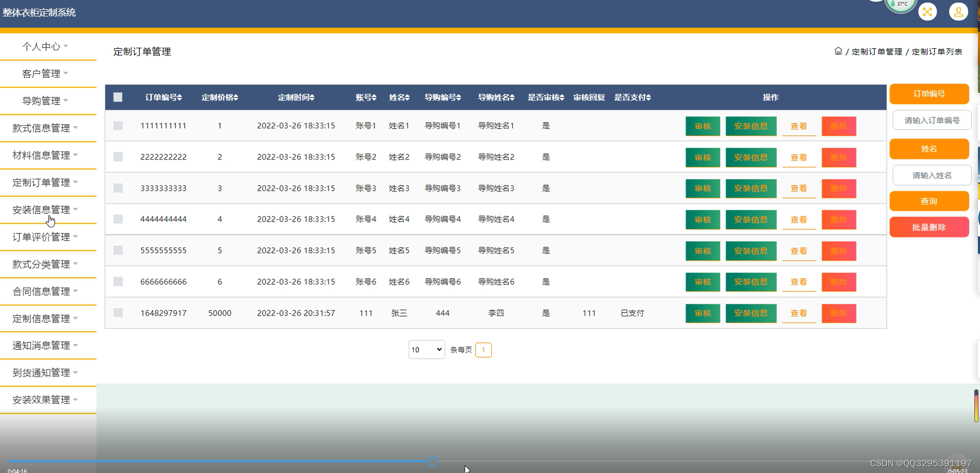Sort by 定制时间 column arrows
Viewport: 980px width, 473px height.
312,97
